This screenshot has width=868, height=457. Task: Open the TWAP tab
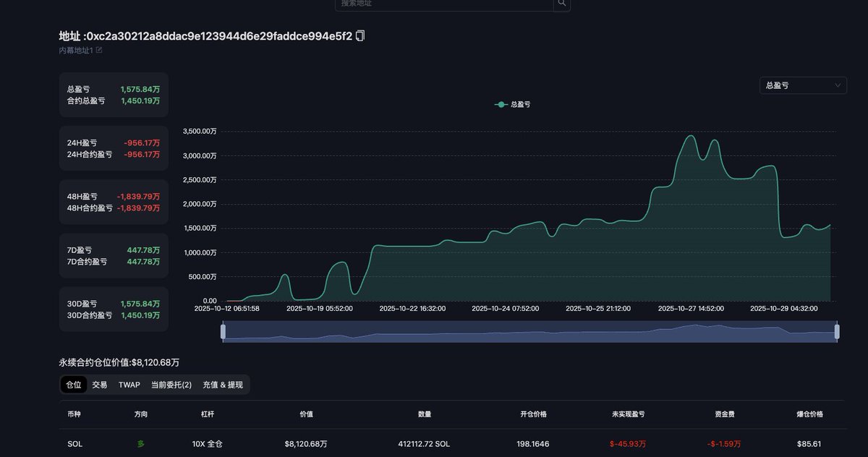(x=129, y=385)
